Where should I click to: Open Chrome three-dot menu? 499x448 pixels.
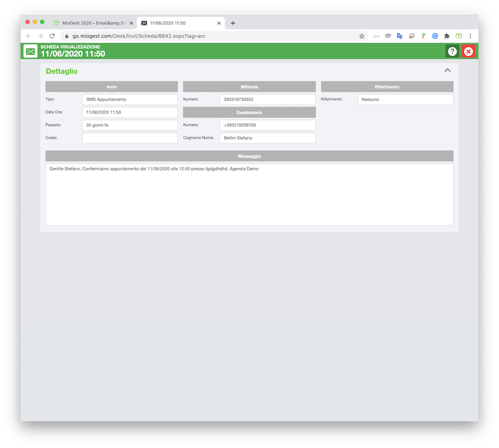point(470,36)
